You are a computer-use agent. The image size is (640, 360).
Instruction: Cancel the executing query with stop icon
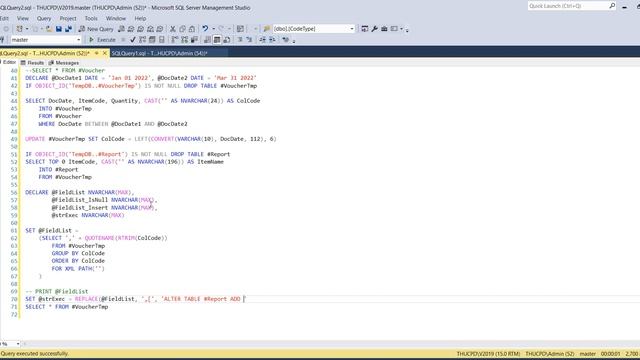click(123, 40)
